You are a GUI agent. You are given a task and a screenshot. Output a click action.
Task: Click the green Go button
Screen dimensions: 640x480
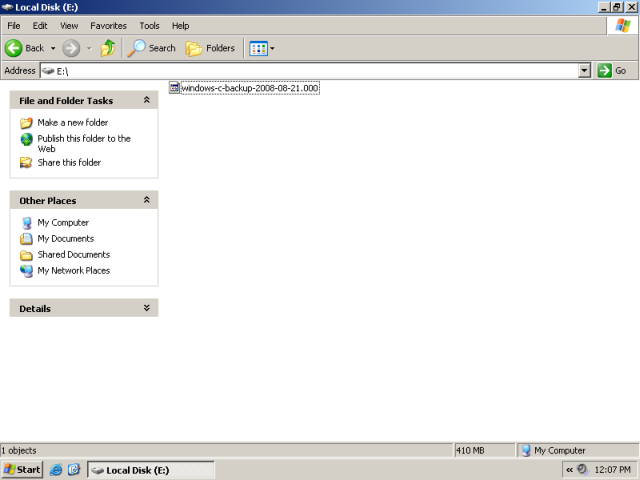pyautogui.click(x=612, y=71)
